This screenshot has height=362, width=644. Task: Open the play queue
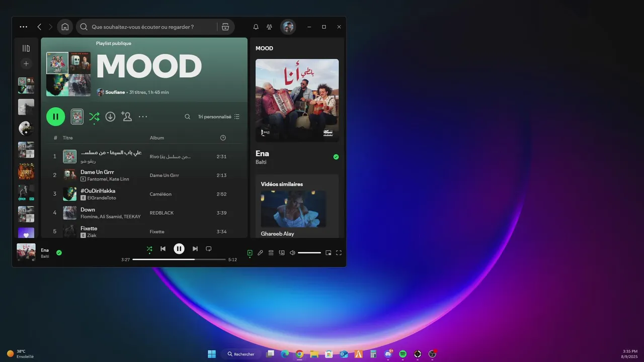point(271,252)
